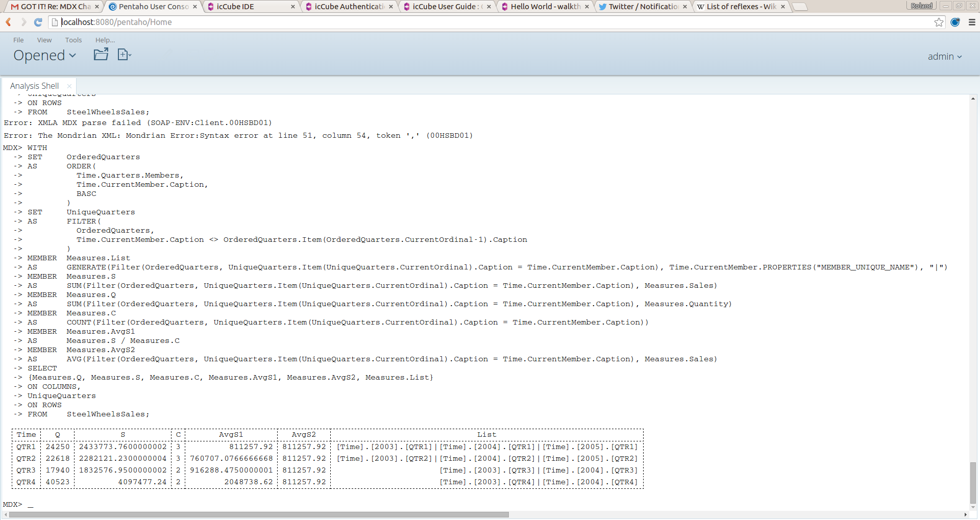The height and width of the screenshot is (520, 980).
Task: Close the Twitter / Notifications browser tab
Action: [x=685, y=7]
